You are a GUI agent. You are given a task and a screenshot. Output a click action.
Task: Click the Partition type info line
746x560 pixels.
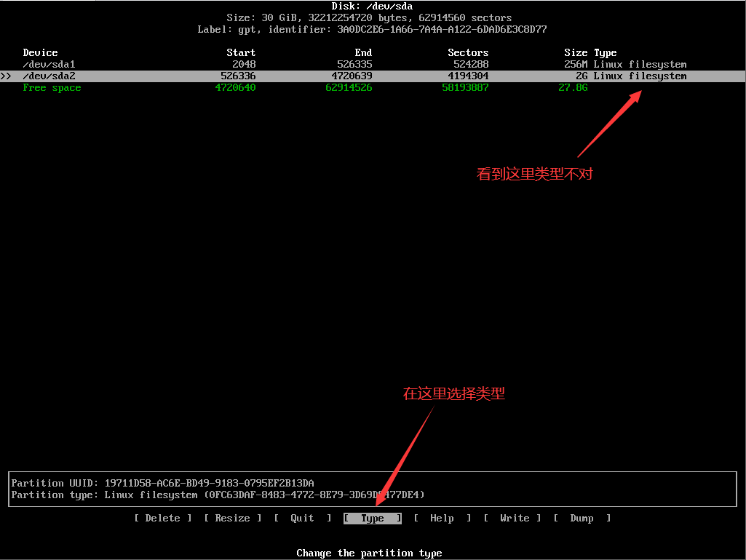pos(218,495)
